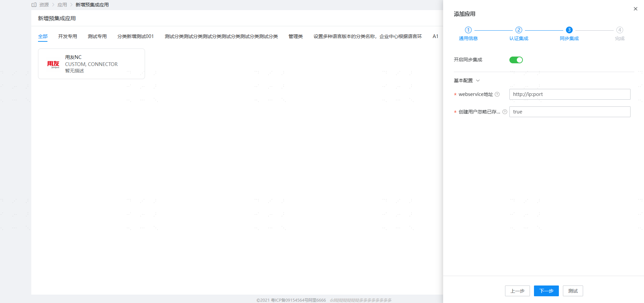Go back with the 上一步 button
644x303 pixels.
(x=517, y=291)
